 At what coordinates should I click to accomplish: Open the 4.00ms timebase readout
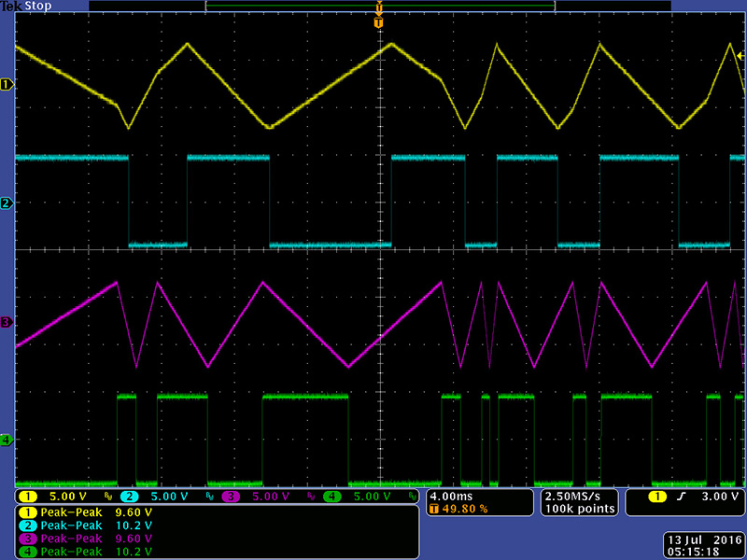coord(451,496)
